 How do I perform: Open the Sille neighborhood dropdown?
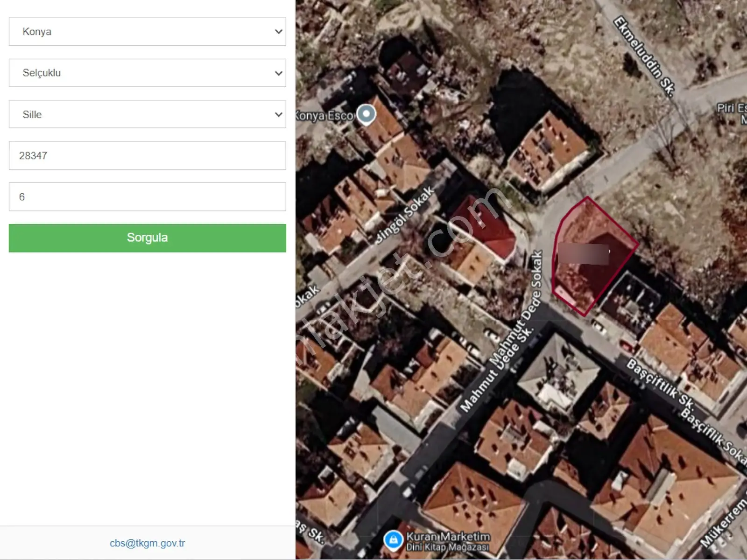147,114
